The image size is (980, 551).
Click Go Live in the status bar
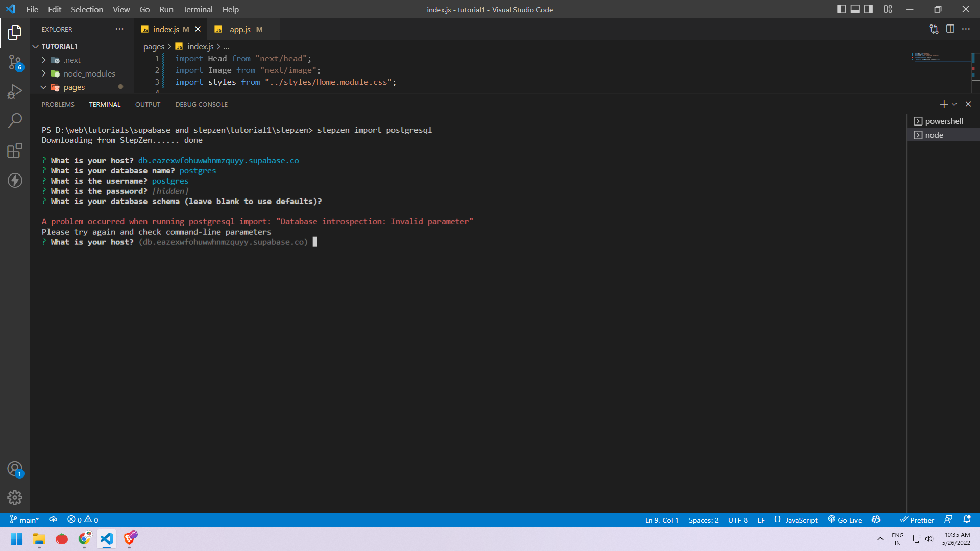[x=845, y=520]
